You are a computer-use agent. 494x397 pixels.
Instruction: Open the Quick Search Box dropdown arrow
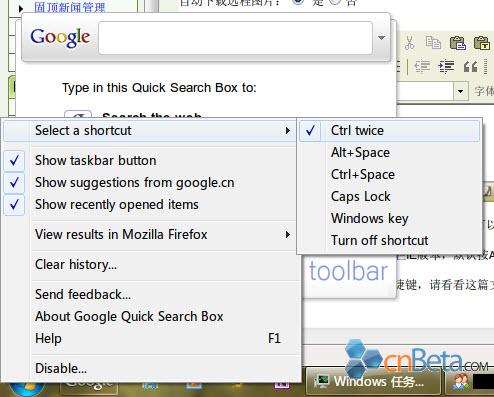[x=381, y=38]
